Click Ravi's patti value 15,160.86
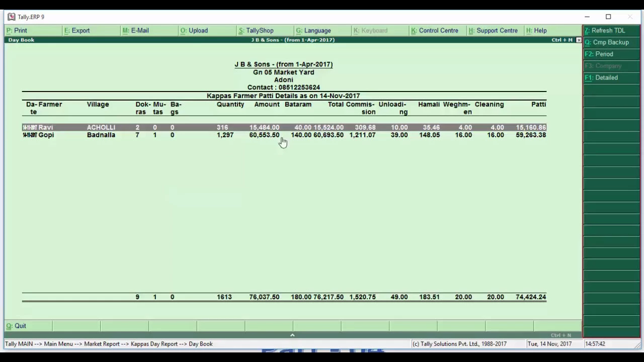This screenshot has width=644, height=362. 531,128
